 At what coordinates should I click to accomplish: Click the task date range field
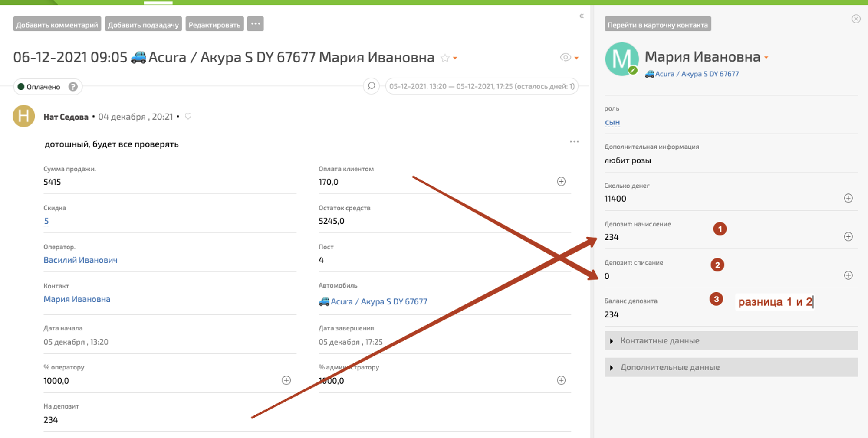[x=481, y=86]
